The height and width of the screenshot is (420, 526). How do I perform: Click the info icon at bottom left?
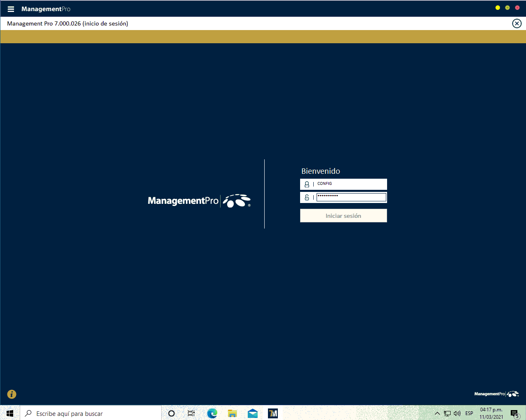pos(12,394)
